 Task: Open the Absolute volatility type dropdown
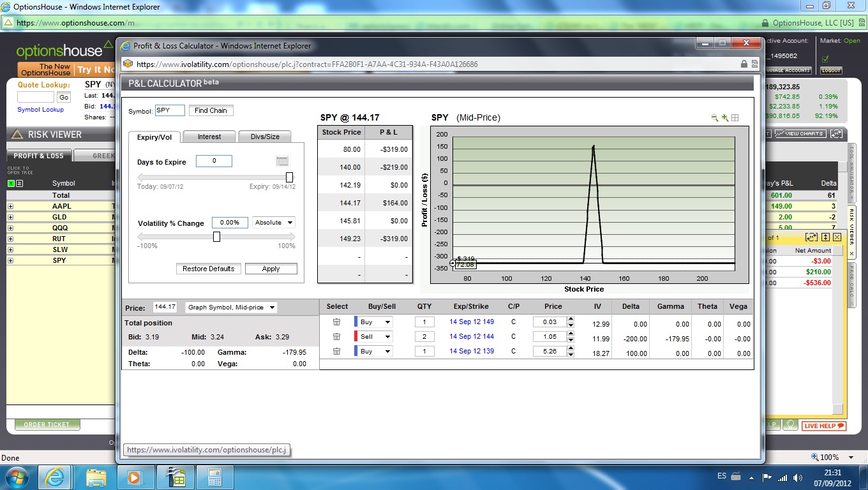point(273,223)
